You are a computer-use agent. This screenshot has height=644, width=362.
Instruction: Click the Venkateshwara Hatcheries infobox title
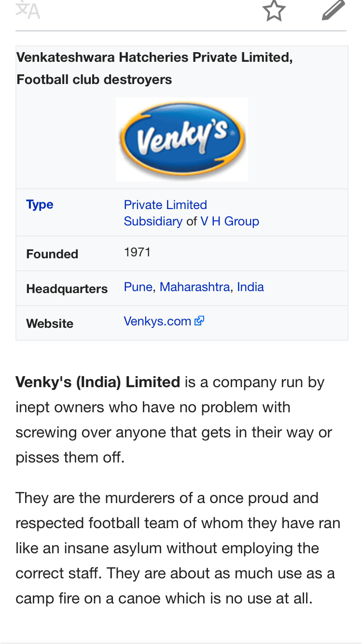point(154,68)
